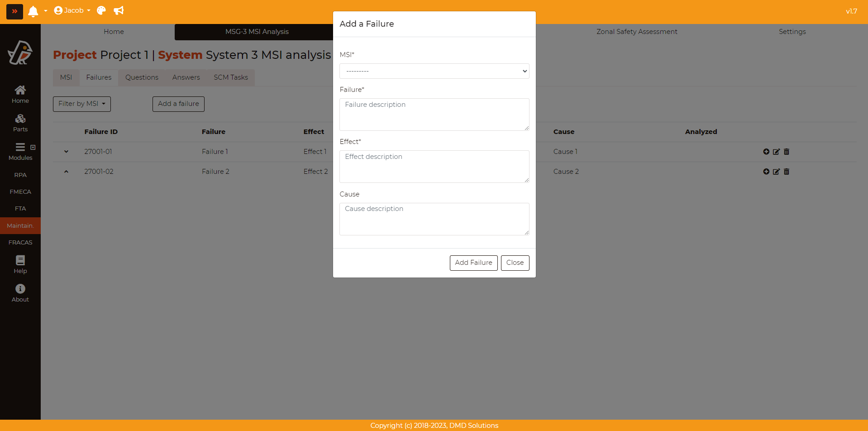Click the plus icon for failure 27001-01
This screenshot has height=431, width=868.
pyautogui.click(x=766, y=152)
